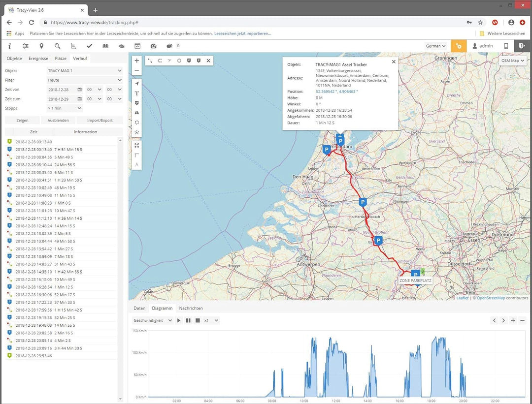Open the search magnifier tool
Image resolution: width=532 pixels, height=404 pixels.
pos(58,46)
